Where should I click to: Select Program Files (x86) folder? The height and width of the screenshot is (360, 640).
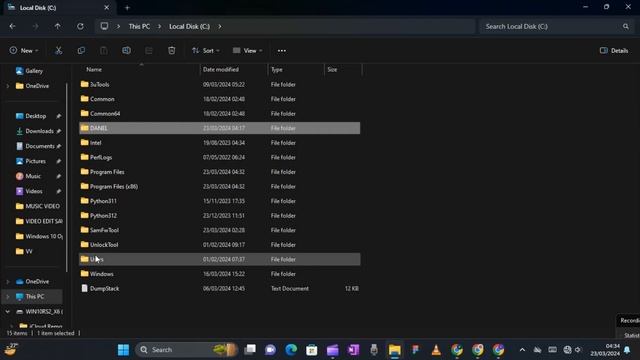click(x=220, y=187)
